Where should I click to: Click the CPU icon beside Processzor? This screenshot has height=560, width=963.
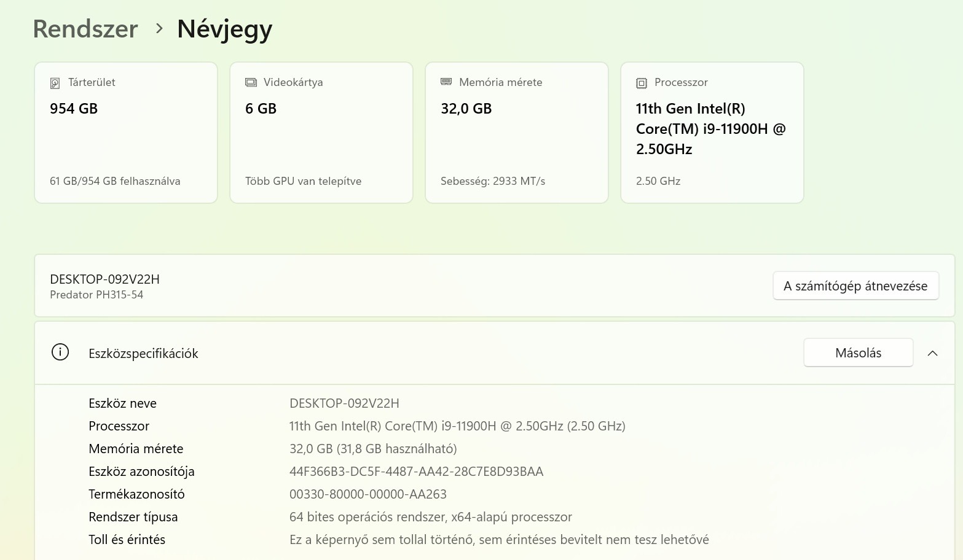pos(642,83)
